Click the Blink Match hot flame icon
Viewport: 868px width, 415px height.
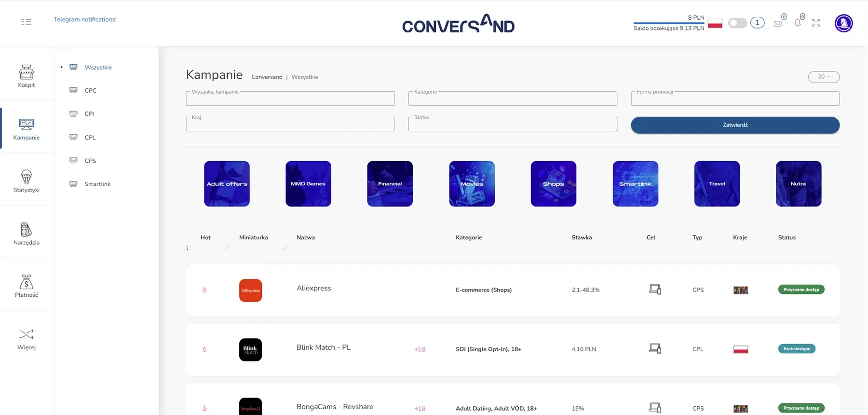204,349
